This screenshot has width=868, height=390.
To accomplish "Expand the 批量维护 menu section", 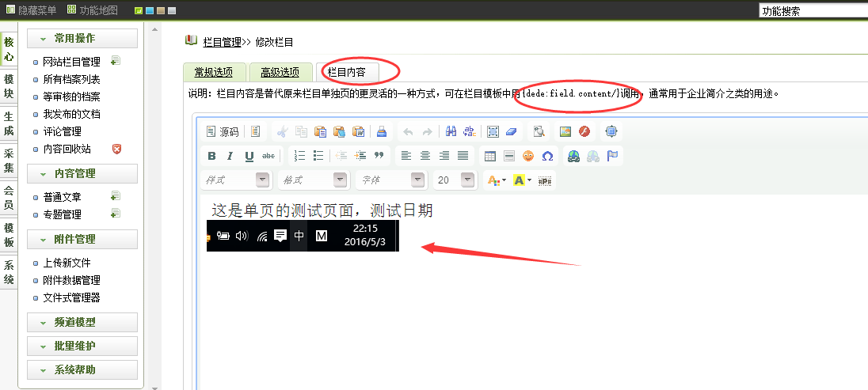I will [x=82, y=346].
